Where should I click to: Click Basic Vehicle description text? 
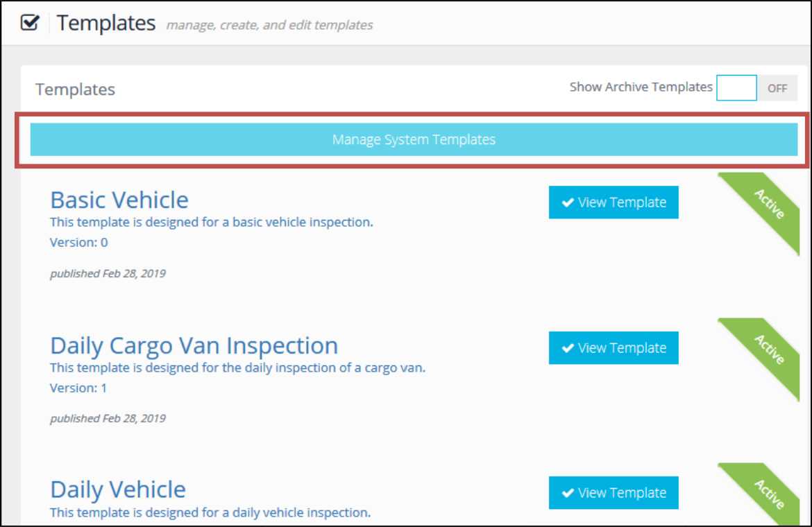click(x=211, y=223)
